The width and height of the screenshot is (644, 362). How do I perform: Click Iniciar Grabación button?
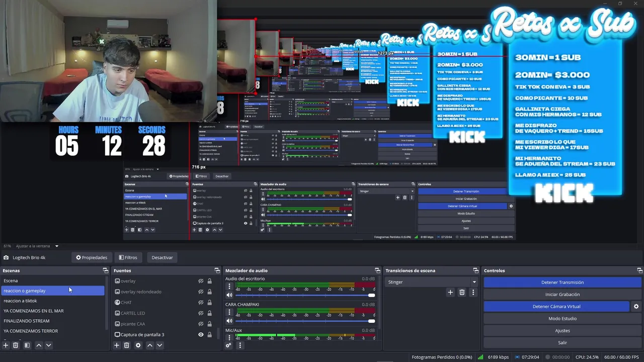pos(562,294)
